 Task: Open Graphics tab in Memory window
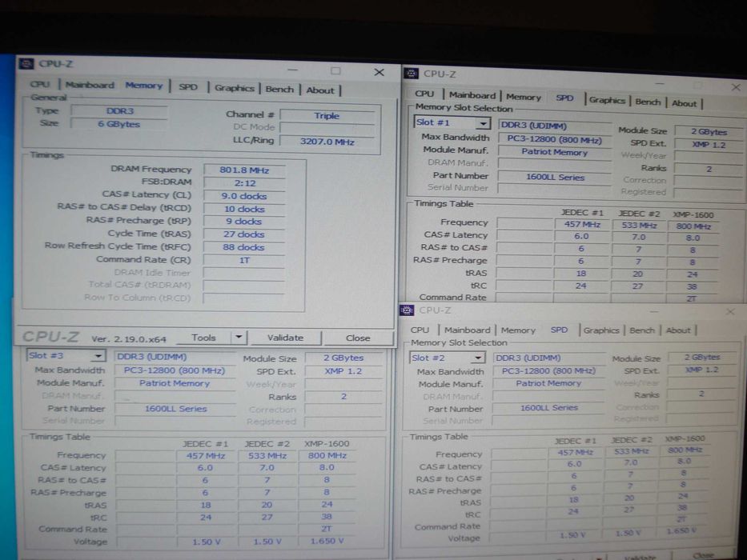pos(234,88)
